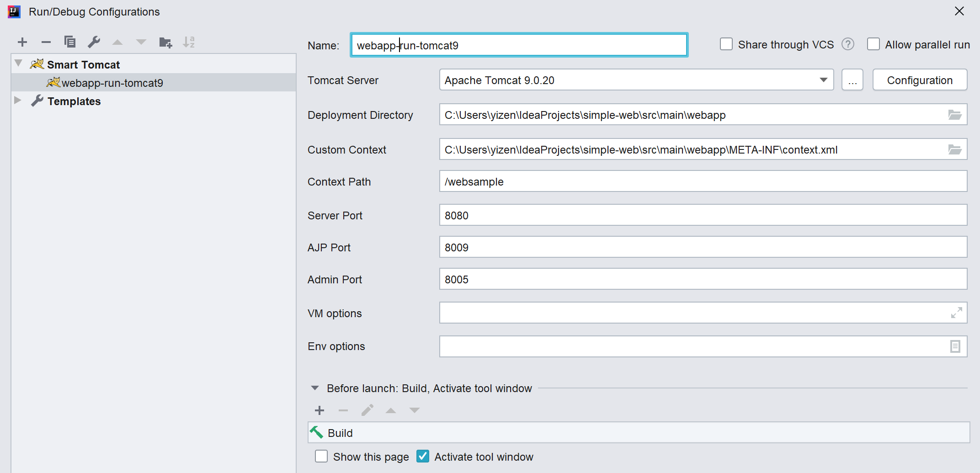
Task: Edit the selected before launch task
Action: pos(367,410)
